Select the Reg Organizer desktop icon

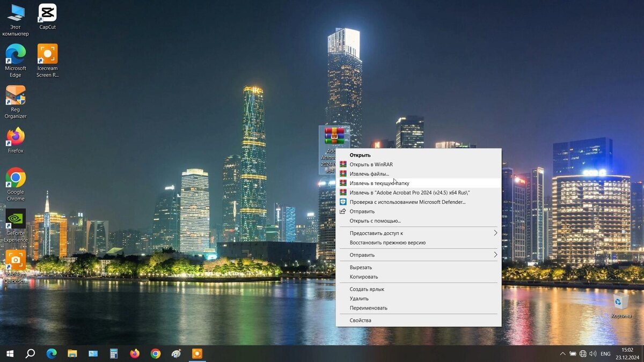coord(16,102)
